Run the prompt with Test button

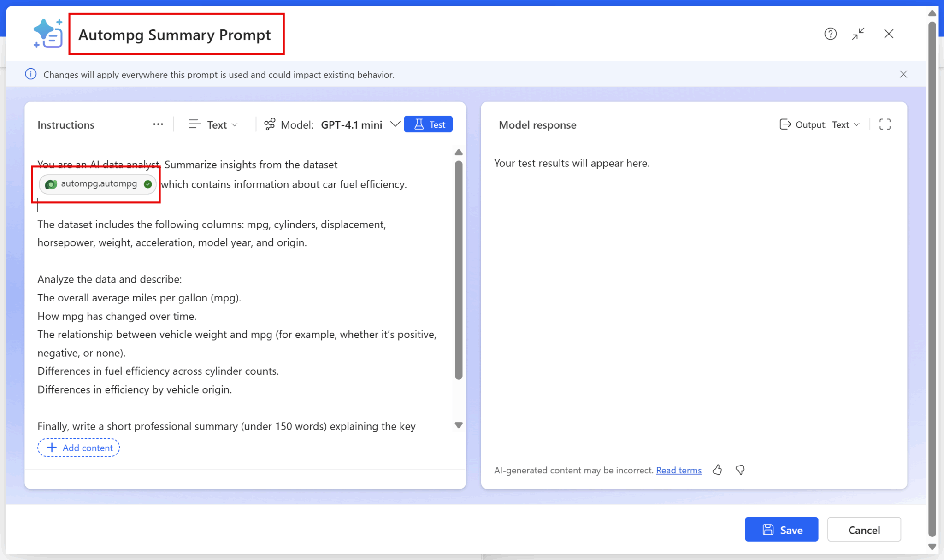tap(428, 124)
